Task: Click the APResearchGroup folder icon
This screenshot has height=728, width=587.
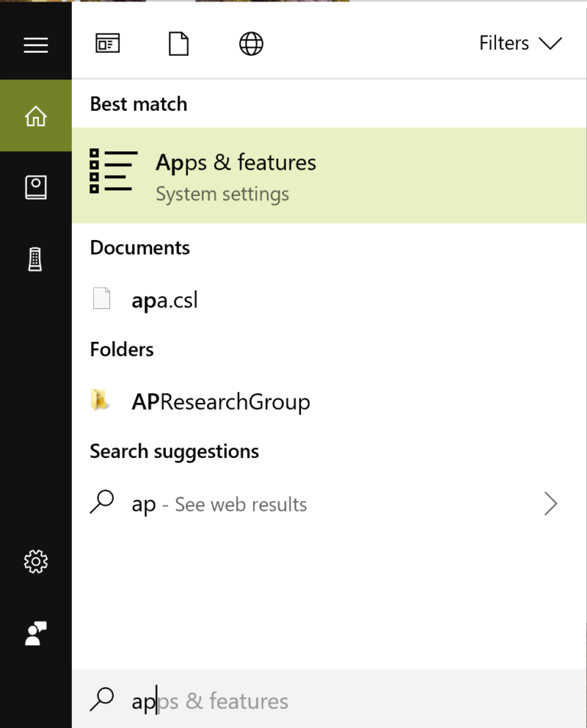Action: click(x=104, y=401)
